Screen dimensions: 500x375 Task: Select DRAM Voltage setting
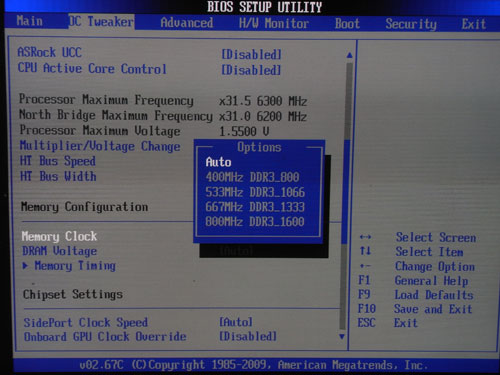point(60,251)
